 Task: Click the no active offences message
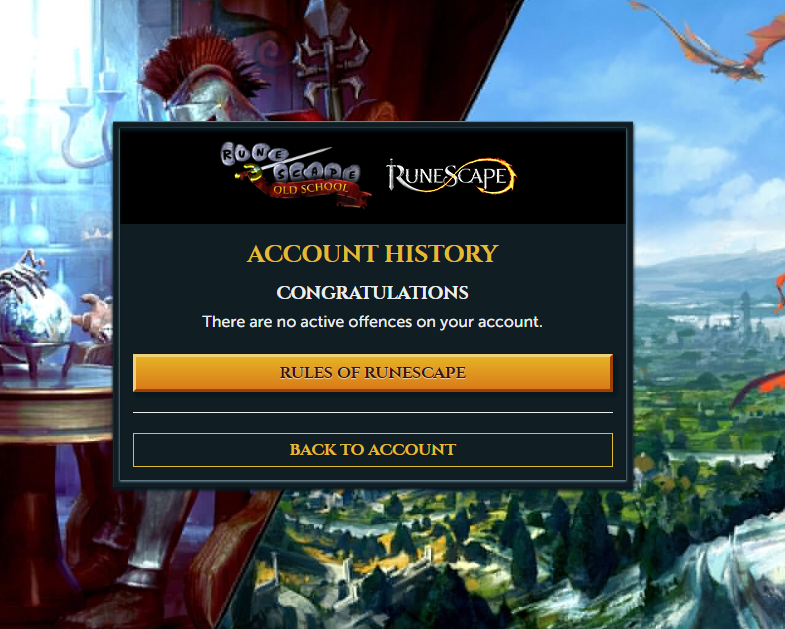pyautogui.click(x=372, y=322)
